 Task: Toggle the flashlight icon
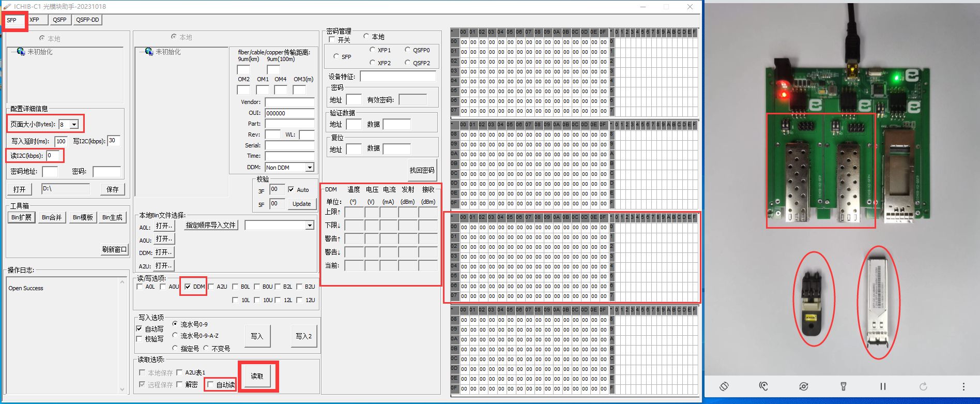[843, 386]
